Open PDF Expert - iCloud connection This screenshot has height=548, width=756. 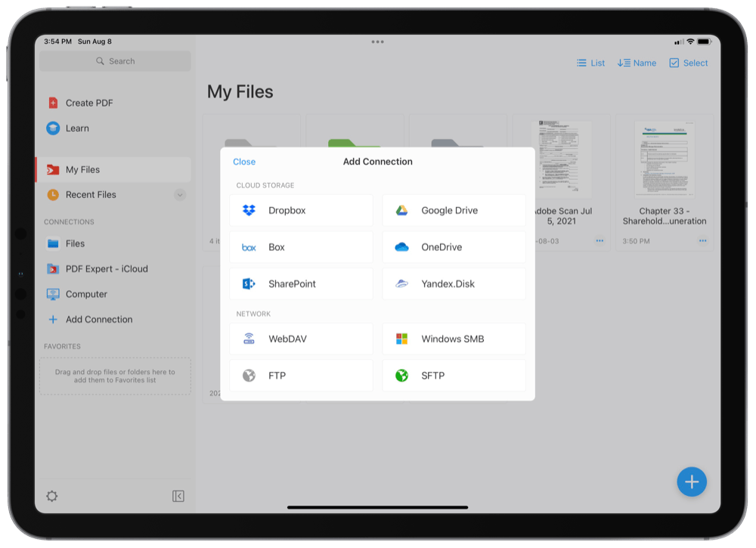pos(115,269)
